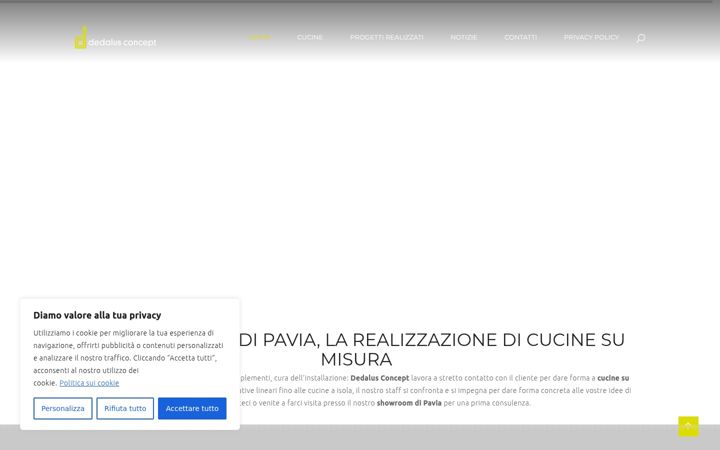Open Privacy Policy in navigation
The image size is (720, 450).
point(591,37)
